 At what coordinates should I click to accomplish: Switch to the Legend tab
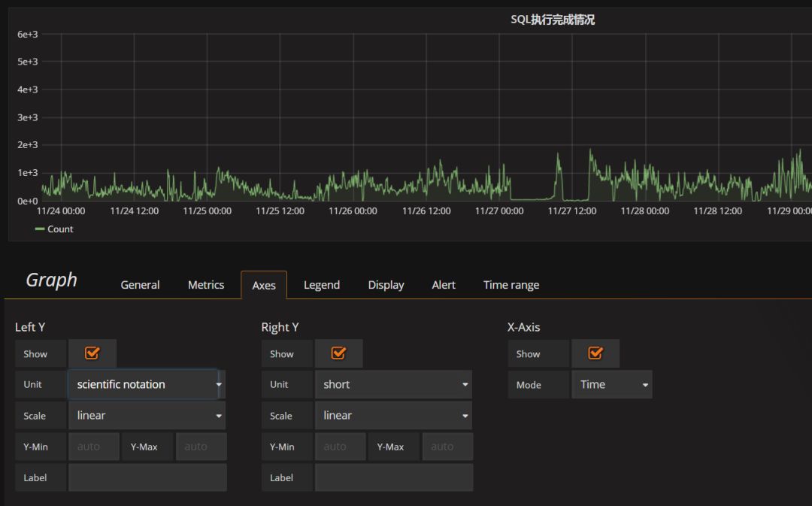click(x=322, y=285)
